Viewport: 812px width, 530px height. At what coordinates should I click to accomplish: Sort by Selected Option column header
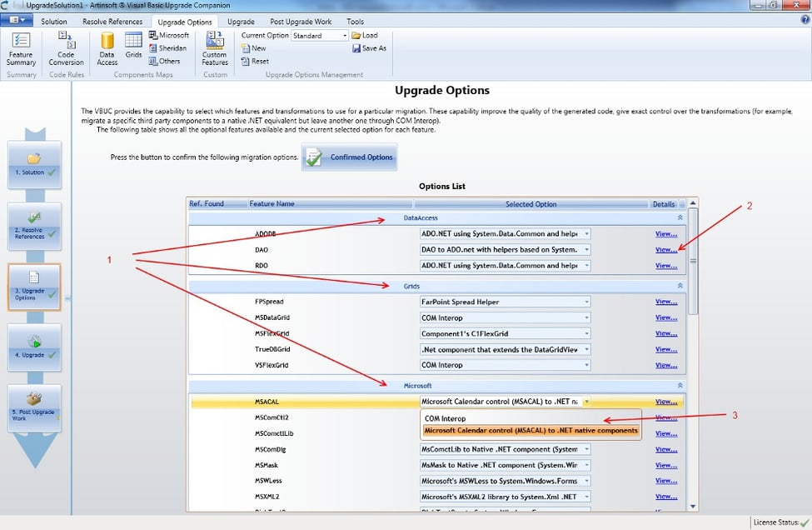pyautogui.click(x=531, y=204)
